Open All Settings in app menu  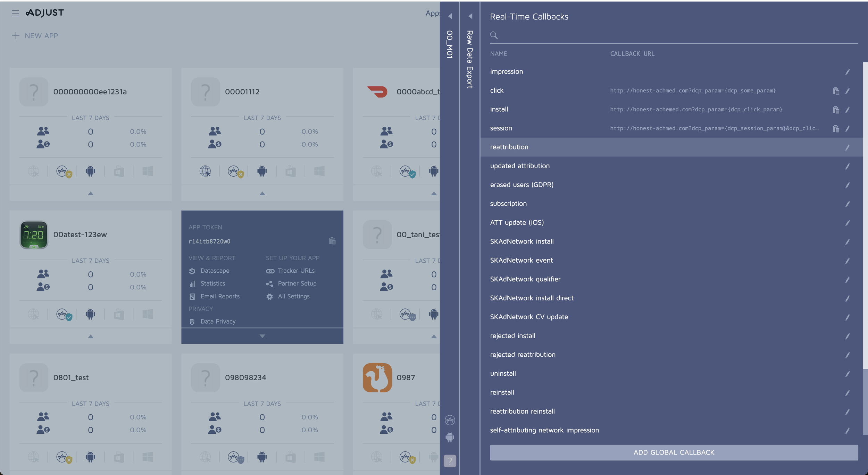(x=293, y=296)
